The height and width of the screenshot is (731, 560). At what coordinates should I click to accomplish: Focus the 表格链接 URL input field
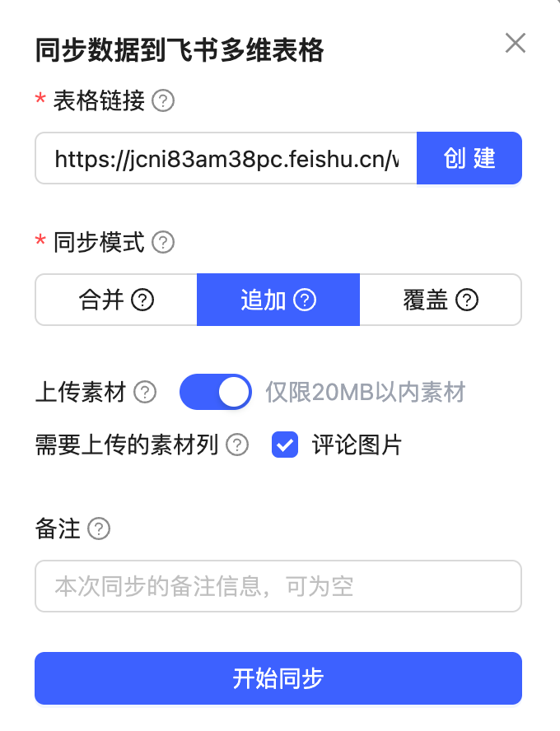click(226, 158)
